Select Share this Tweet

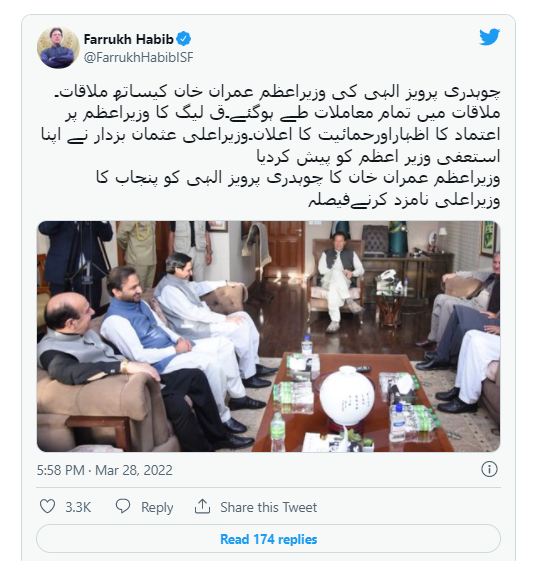pos(269,507)
